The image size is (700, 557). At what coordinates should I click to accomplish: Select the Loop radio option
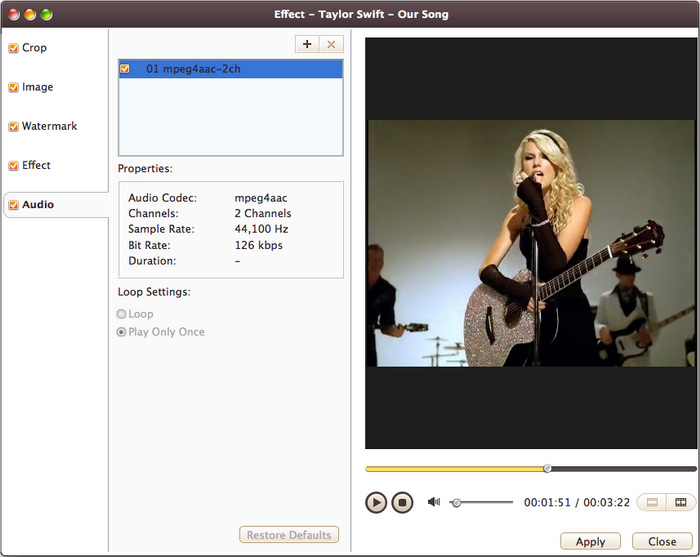point(122,314)
